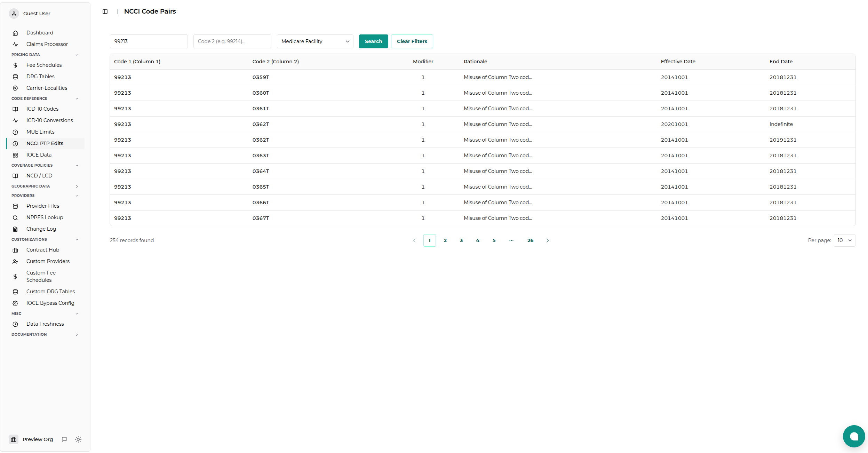Click the 20201001 effective date cell

674,124
